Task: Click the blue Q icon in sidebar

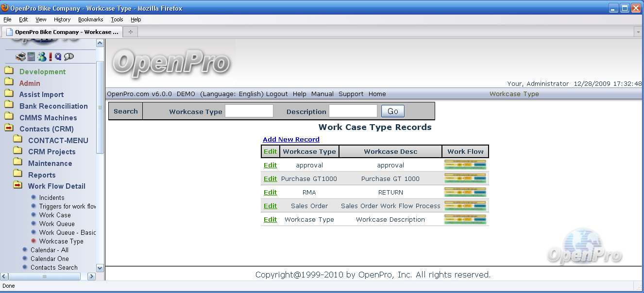Action: point(58,57)
